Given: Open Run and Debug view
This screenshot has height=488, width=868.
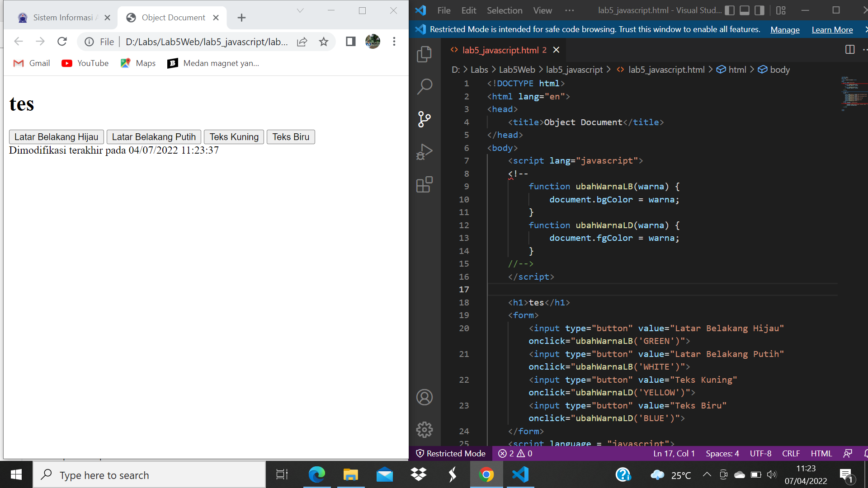Looking at the screenshot, I should (x=424, y=151).
